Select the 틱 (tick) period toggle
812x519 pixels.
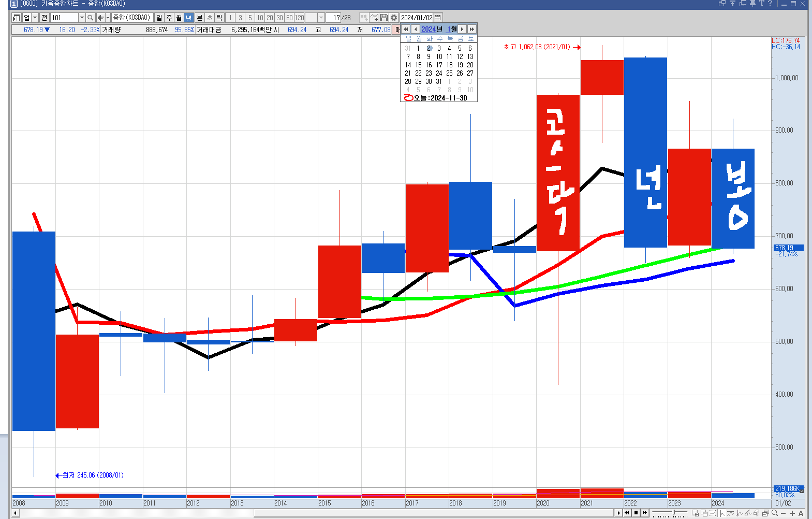[x=219, y=18]
